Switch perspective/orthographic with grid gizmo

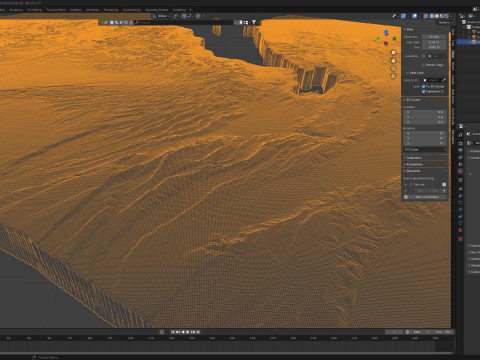(x=393, y=76)
